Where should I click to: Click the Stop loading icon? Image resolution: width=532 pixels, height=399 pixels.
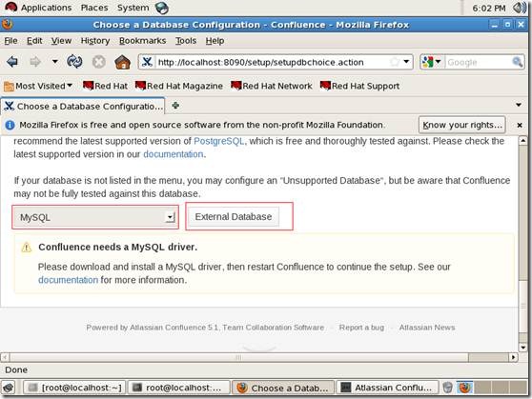pyautogui.click(x=99, y=62)
